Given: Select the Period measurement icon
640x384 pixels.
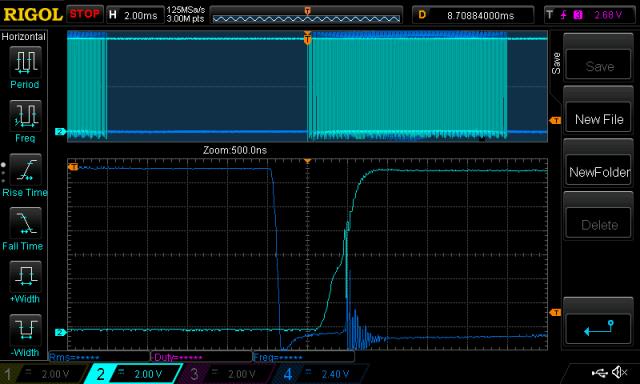Looking at the screenshot, I should point(25,62).
